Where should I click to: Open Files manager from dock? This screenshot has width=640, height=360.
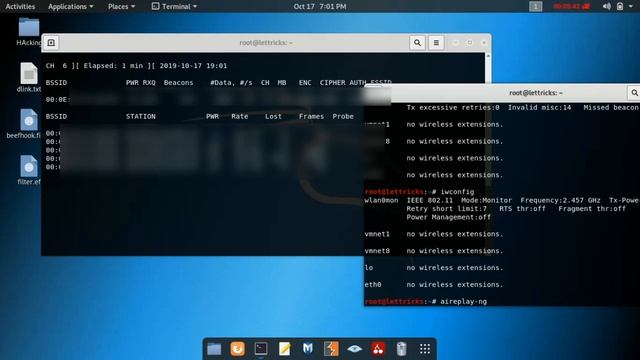(x=214, y=349)
